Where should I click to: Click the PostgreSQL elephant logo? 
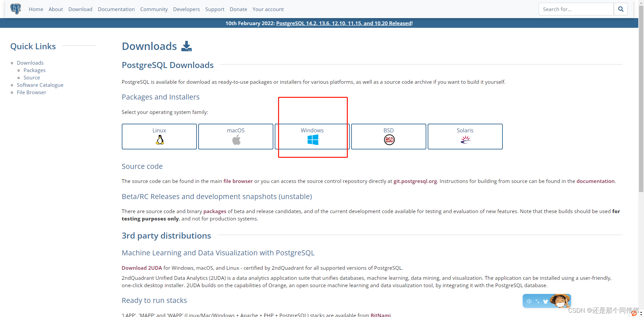point(15,9)
